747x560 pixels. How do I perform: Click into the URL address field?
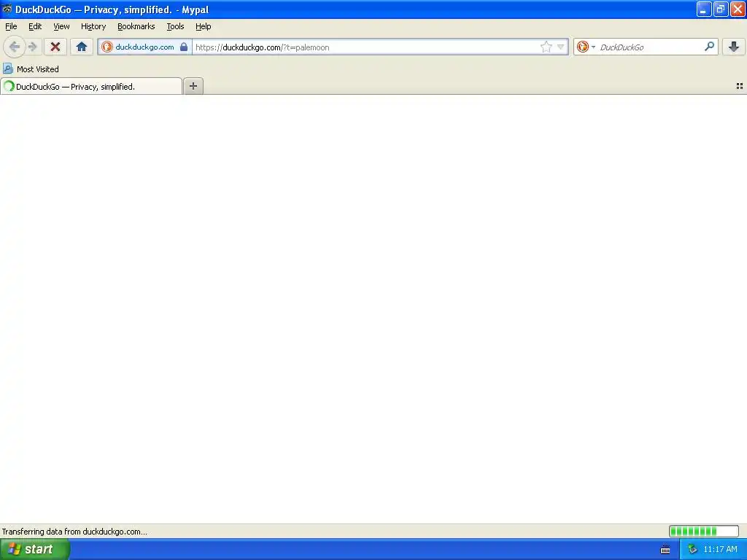(366, 47)
